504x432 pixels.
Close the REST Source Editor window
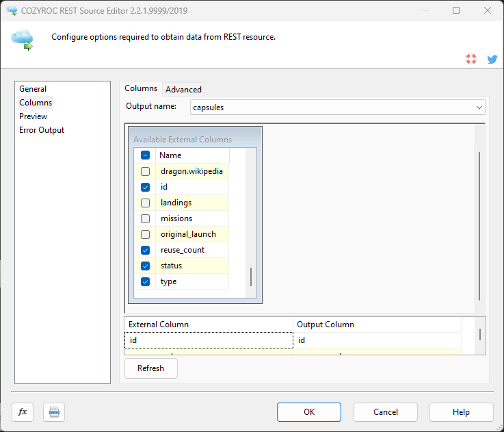488,10
